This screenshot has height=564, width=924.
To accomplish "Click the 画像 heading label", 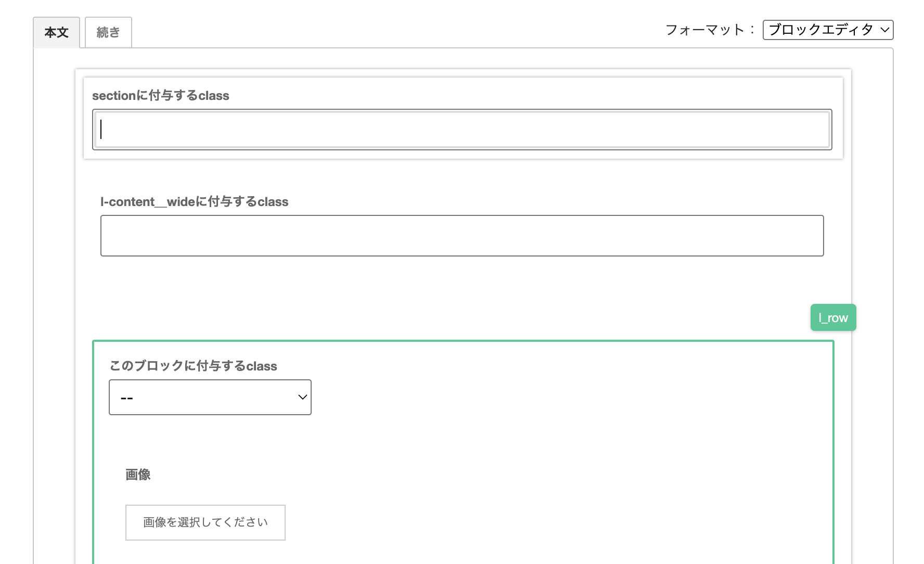I will pyautogui.click(x=138, y=475).
